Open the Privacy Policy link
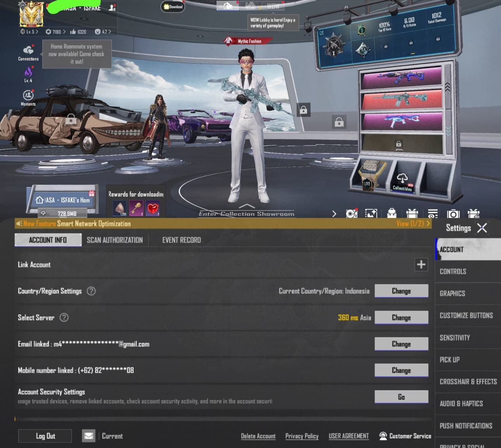The image size is (501, 448). click(x=302, y=436)
